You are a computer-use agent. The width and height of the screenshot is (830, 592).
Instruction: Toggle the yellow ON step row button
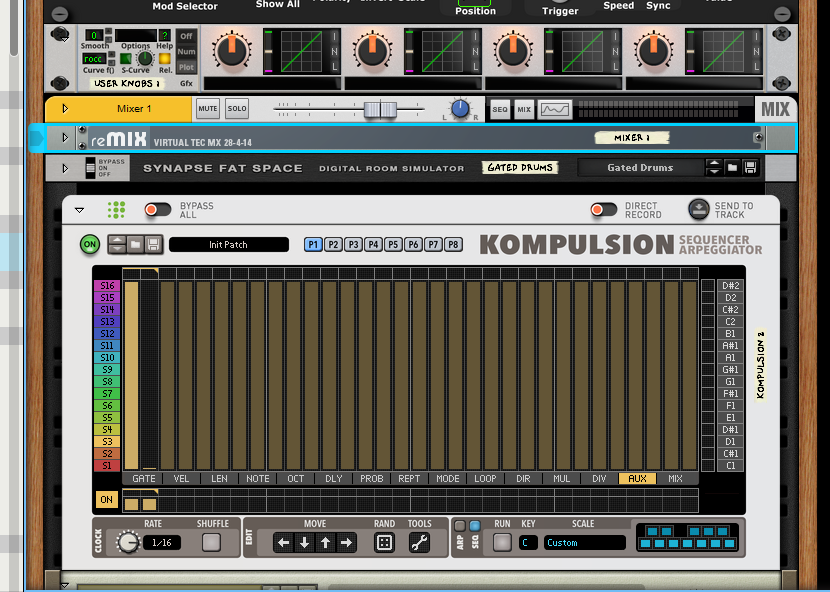[x=106, y=499]
